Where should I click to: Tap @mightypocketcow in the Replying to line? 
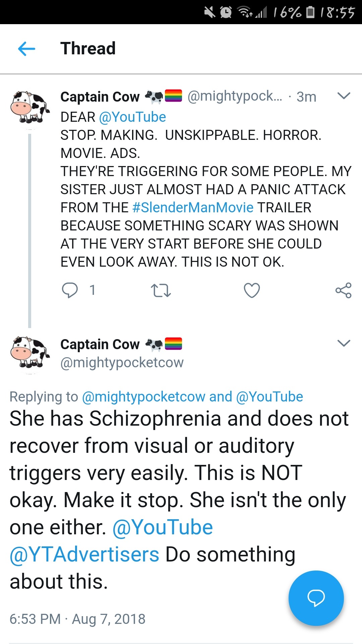coord(143,397)
